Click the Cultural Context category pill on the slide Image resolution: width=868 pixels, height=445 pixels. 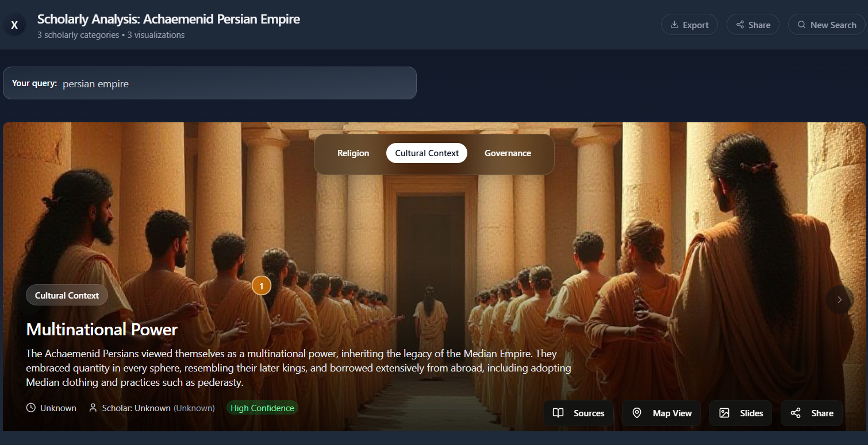pos(67,295)
